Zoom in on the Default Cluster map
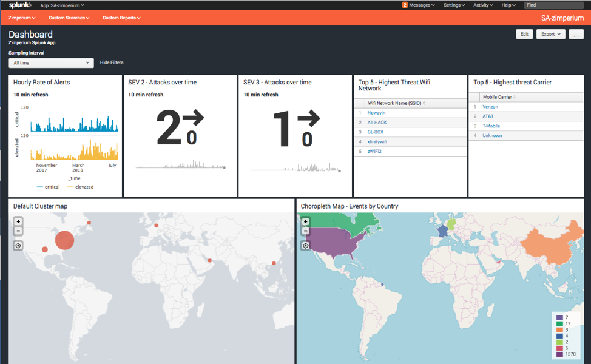Image resolution: width=591 pixels, height=364 pixels. point(18,221)
